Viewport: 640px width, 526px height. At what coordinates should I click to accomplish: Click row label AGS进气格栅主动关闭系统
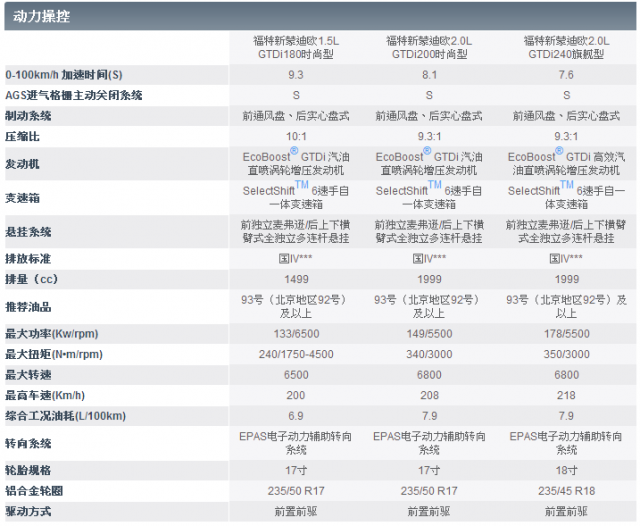(x=73, y=95)
